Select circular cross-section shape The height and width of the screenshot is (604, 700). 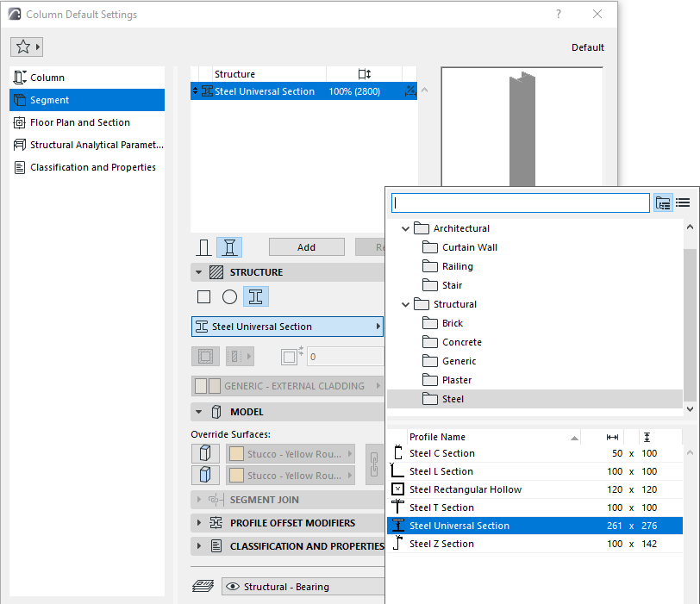(x=229, y=297)
